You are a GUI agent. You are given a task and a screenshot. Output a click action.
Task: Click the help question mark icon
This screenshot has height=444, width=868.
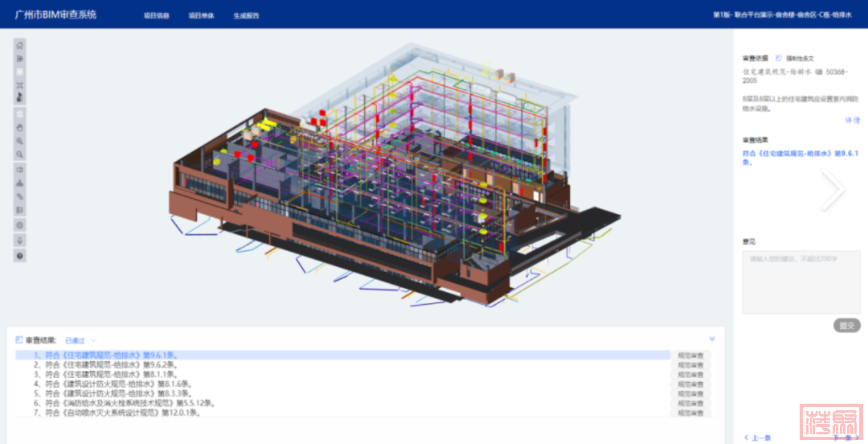20,256
